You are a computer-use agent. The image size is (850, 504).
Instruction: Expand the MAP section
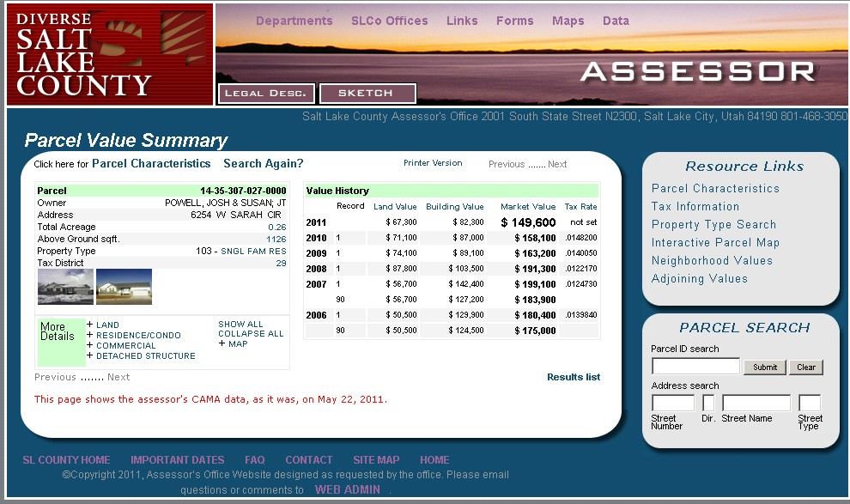pyautogui.click(x=237, y=344)
